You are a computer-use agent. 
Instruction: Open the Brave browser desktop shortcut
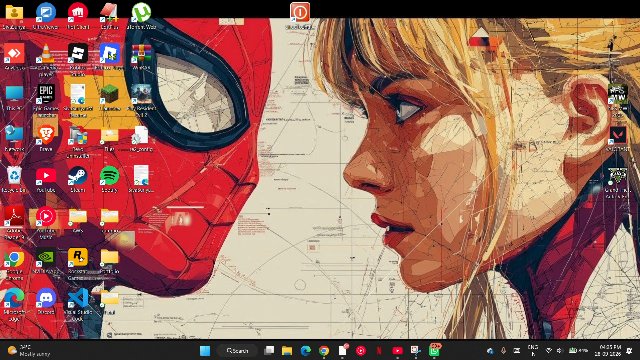click(46, 135)
